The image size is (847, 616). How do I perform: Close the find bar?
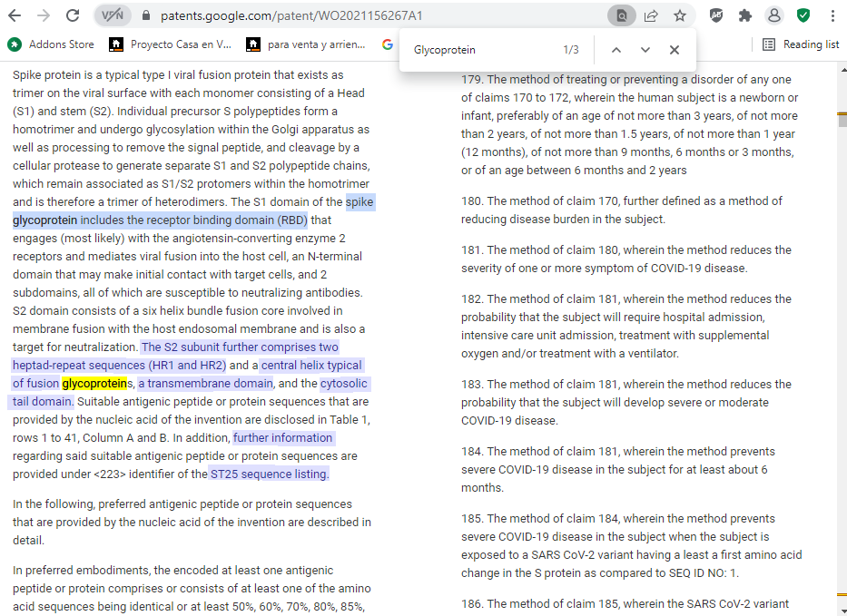point(675,50)
